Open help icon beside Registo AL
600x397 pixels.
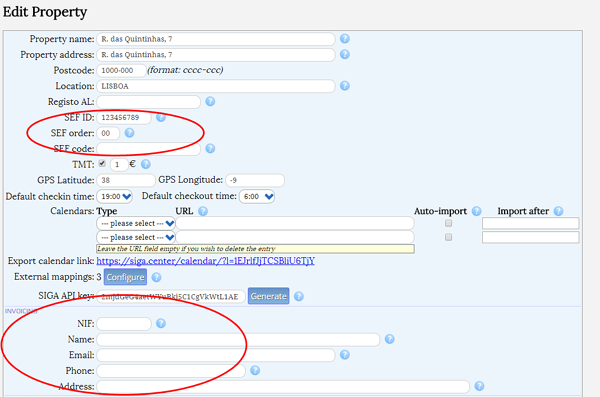(x=210, y=101)
